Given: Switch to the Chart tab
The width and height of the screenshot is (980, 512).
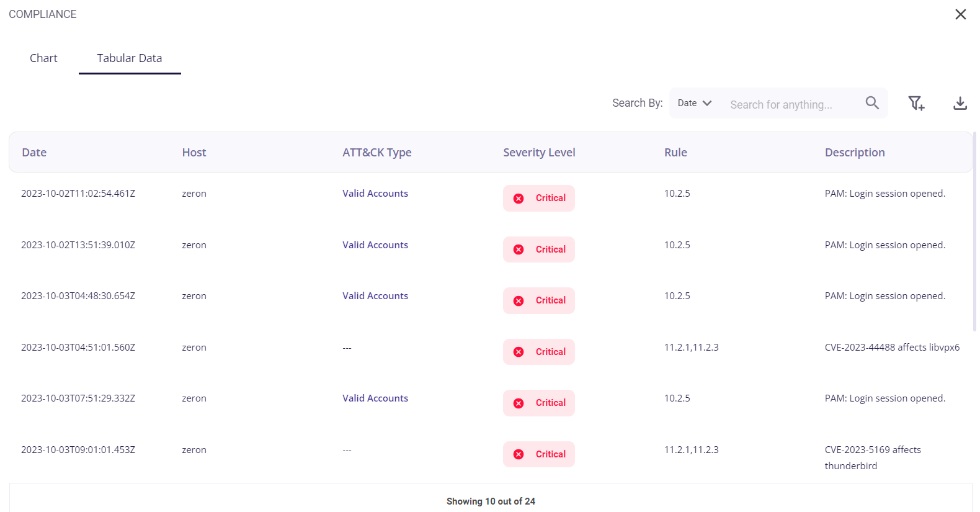Looking at the screenshot, I should (43, 58).
